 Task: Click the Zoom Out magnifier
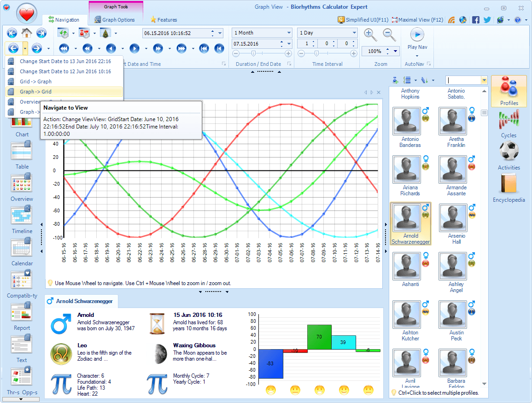(x=389, y=35)
